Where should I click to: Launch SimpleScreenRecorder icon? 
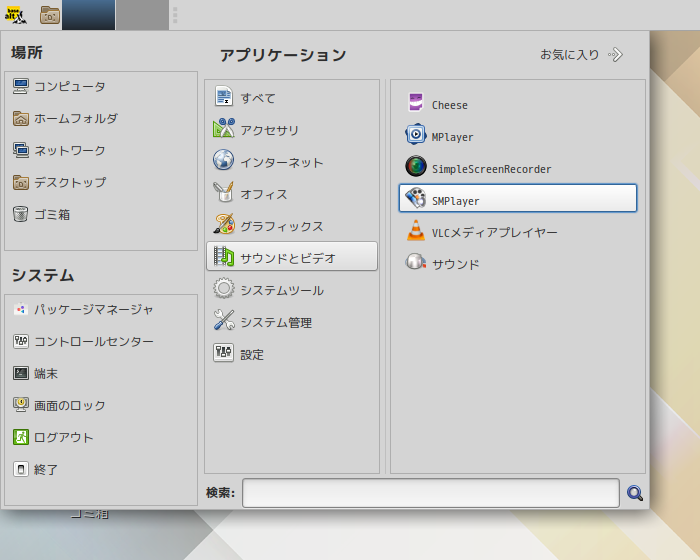click(416, 167)
